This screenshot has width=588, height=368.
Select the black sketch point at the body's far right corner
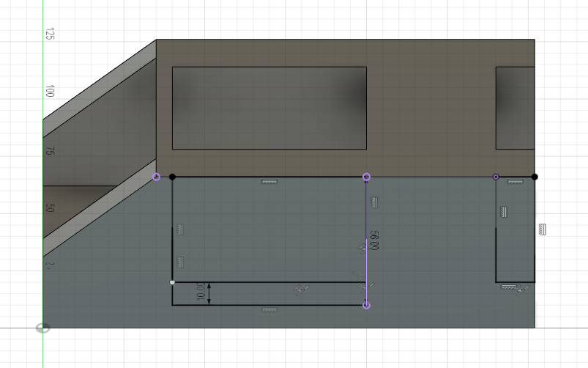tap(535, 177)
